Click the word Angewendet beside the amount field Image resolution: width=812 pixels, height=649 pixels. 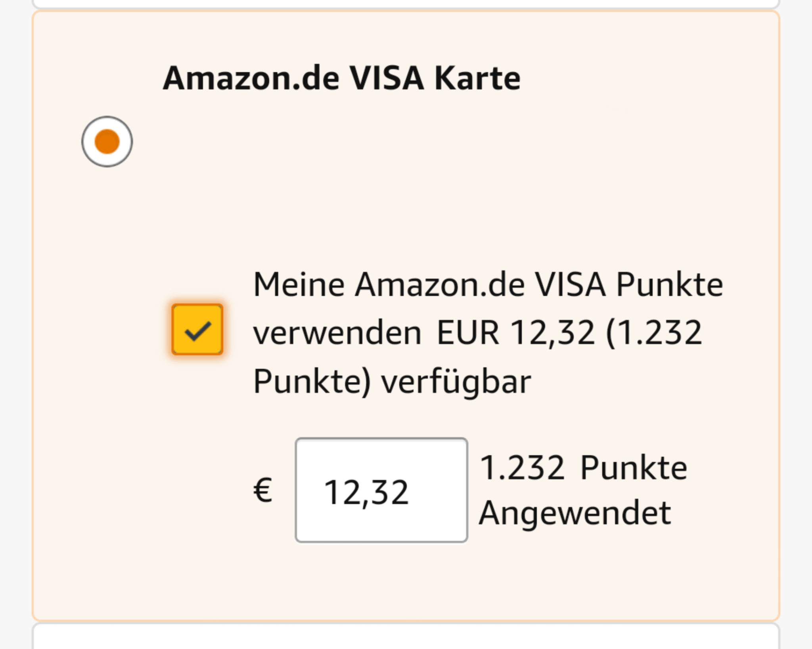point(575,513)
